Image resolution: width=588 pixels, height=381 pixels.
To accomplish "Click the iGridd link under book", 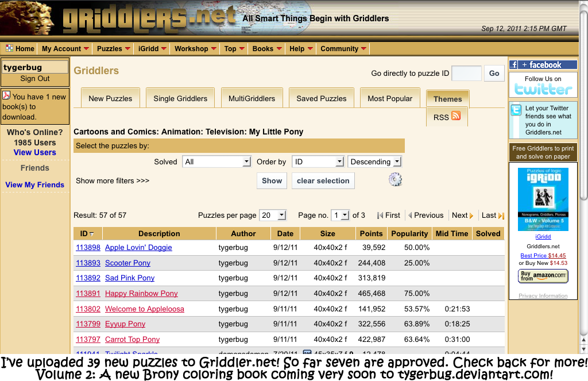I will point(543,237).
